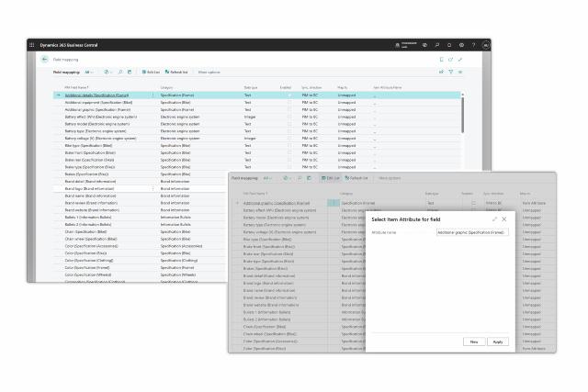
Task: Click Edit List in the toolbar
Action: (151, 72)
